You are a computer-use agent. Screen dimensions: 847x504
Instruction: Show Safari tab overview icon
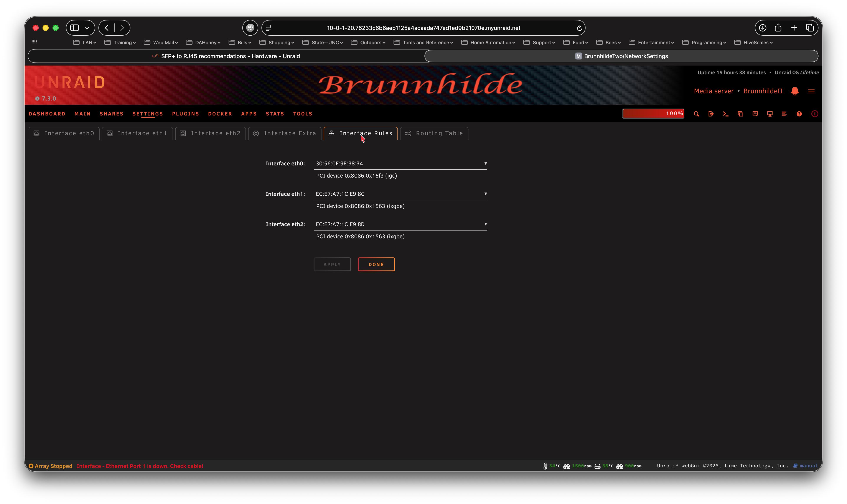tap(810, 28)
